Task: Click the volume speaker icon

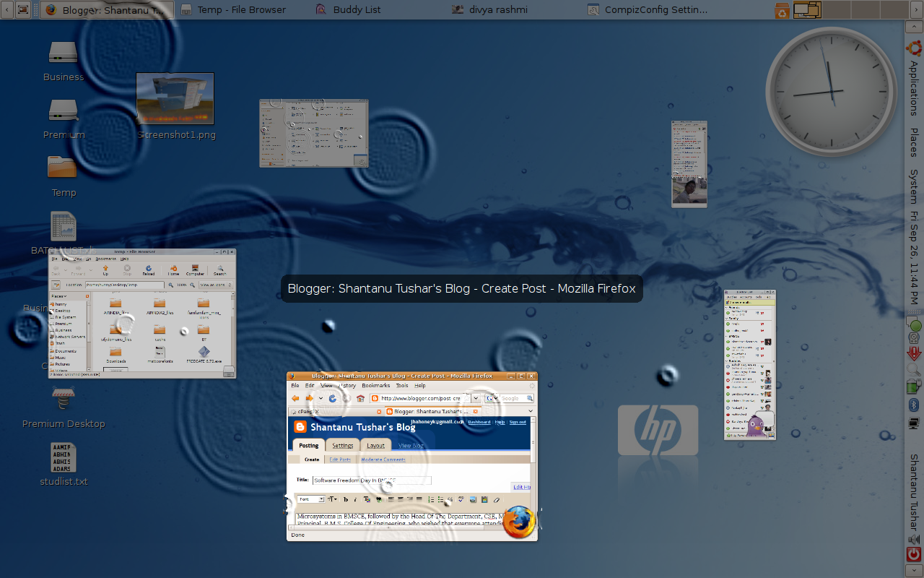Action: [914, 538]
